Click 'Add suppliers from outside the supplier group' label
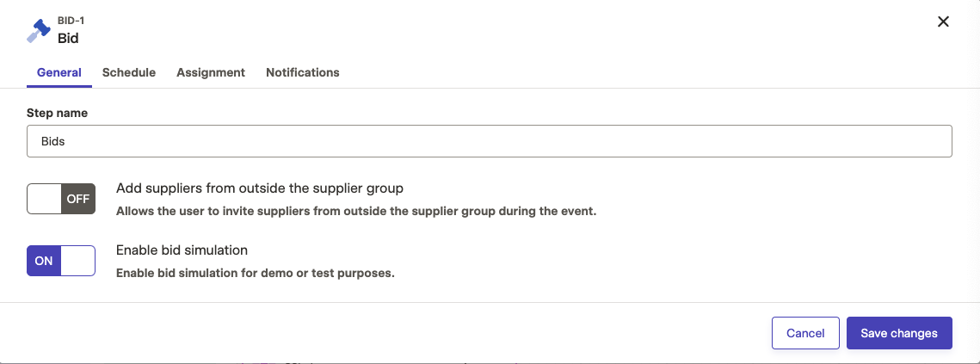Viewport: 980px width, 364px height. point(260,188)
